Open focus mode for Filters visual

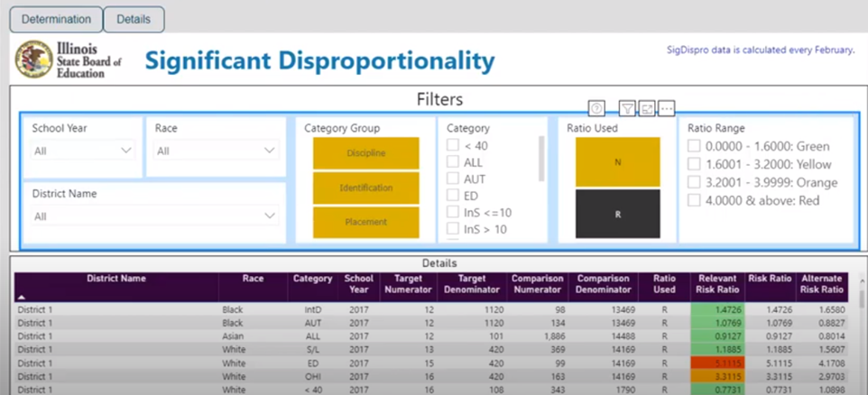click(647, 108)
